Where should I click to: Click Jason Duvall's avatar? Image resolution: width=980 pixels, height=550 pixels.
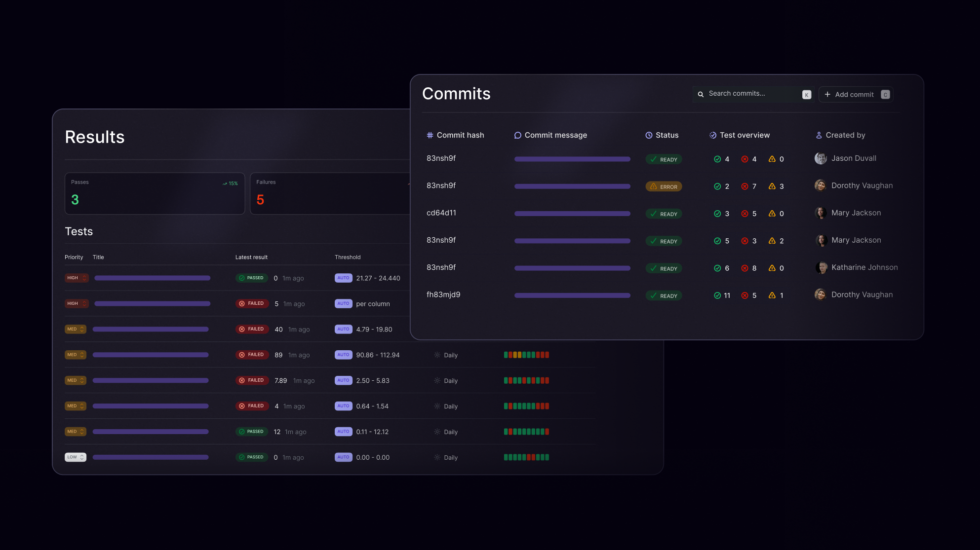[x=821, y=158]
